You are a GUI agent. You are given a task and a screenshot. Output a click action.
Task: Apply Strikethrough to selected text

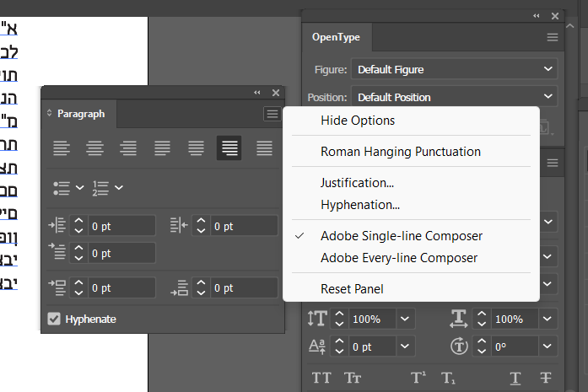coord(546,378)
